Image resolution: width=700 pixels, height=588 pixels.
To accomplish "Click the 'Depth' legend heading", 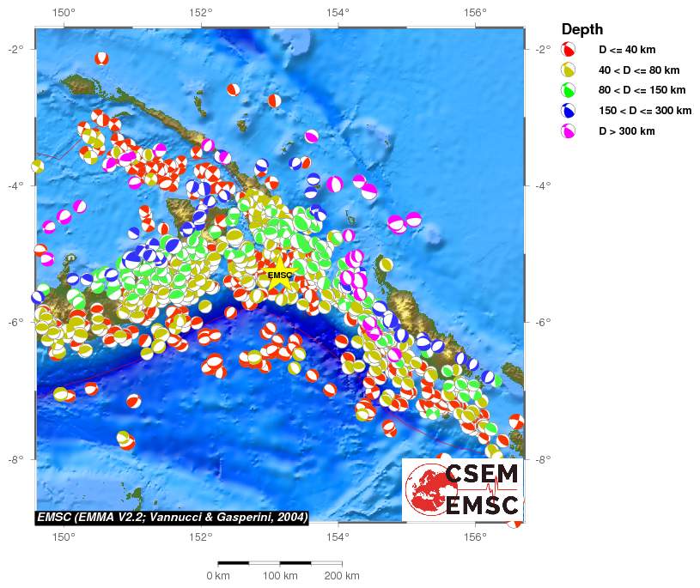I will 582,29.
